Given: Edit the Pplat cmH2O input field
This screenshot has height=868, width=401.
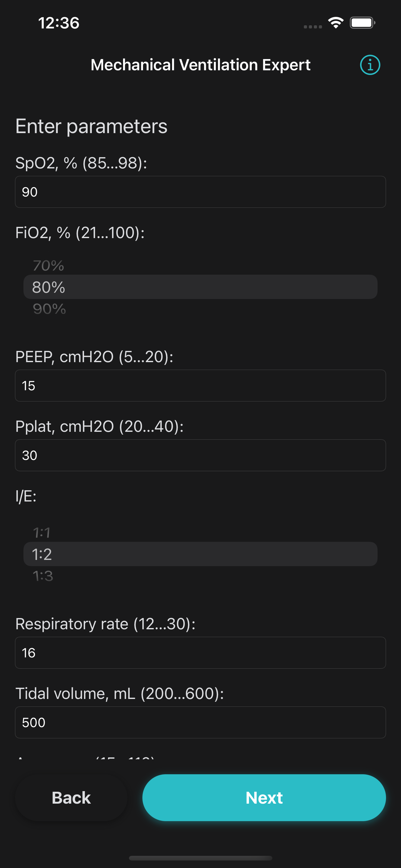Looking at the screenshot, I should click(200, 456).
